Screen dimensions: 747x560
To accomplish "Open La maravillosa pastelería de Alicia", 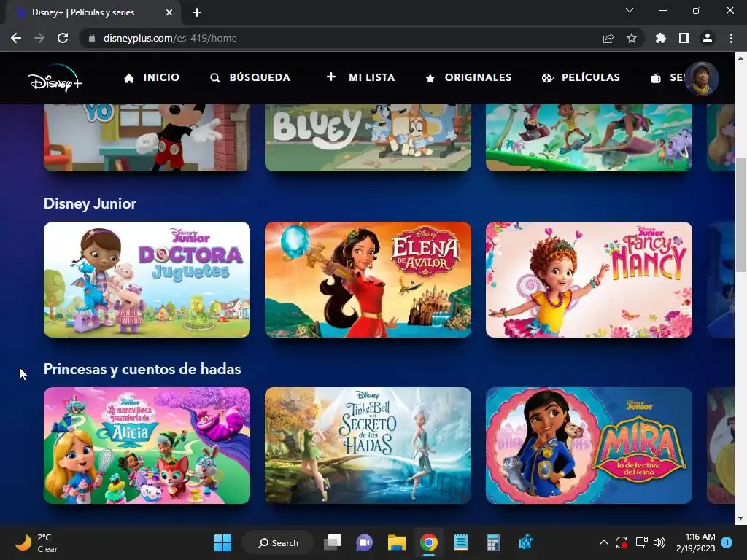I will click(x=147, y=446).
